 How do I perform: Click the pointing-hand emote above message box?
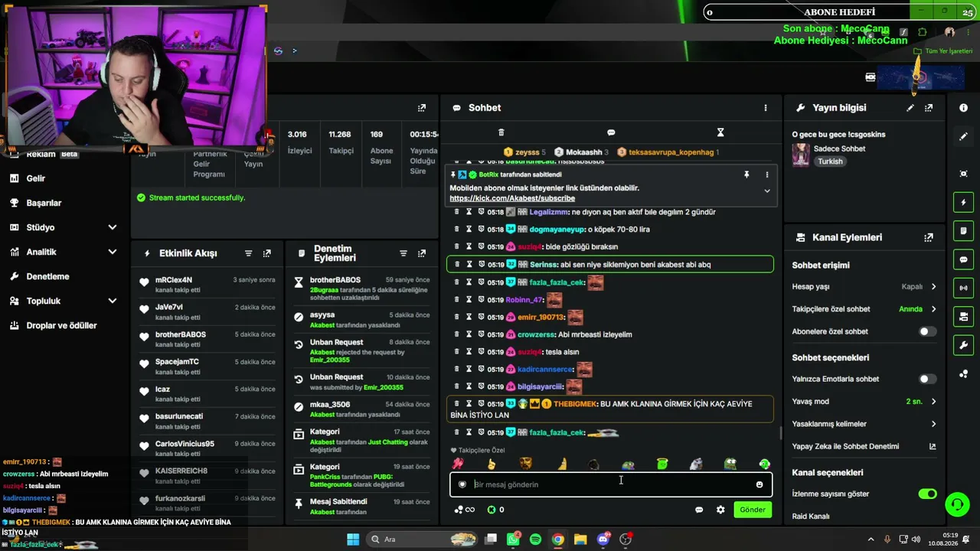pos(492,464)
